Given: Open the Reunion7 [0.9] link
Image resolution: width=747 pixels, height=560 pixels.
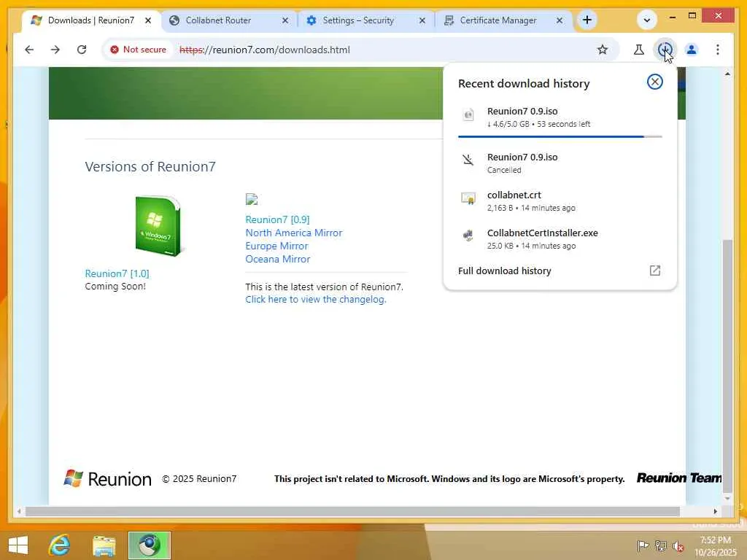Looking at the screenshot, I should click(277, 219).
